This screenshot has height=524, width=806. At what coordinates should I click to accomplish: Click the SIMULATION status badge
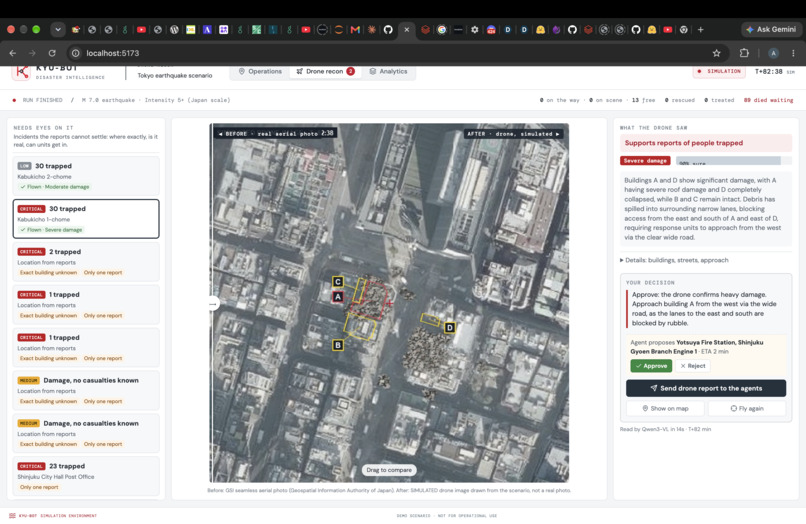pyautogui.click(x=720, y=71)
